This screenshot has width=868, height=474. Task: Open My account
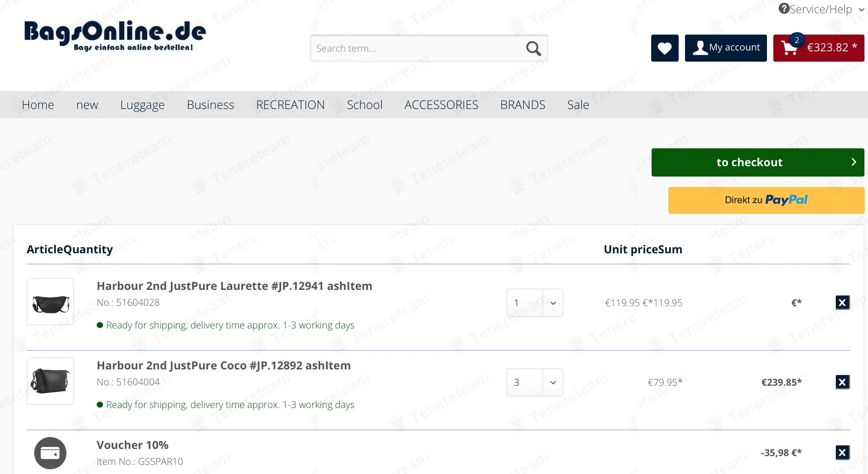726,48
